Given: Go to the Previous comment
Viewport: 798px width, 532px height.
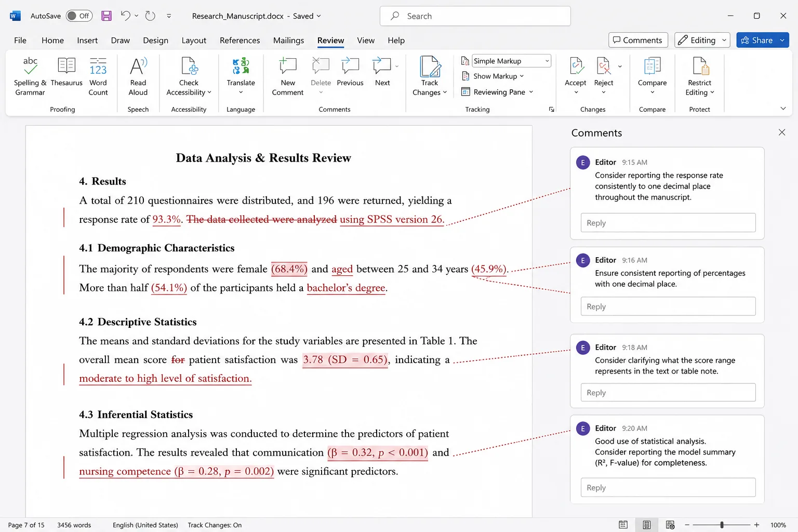Looking at the screenshot, I should point(350,72).
